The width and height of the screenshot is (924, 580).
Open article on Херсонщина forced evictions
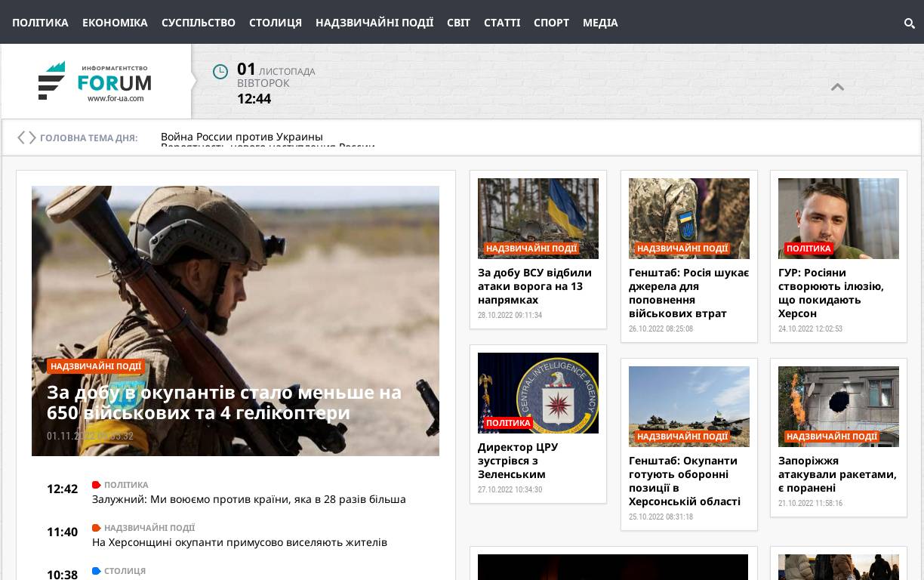(x=239, y=542)
